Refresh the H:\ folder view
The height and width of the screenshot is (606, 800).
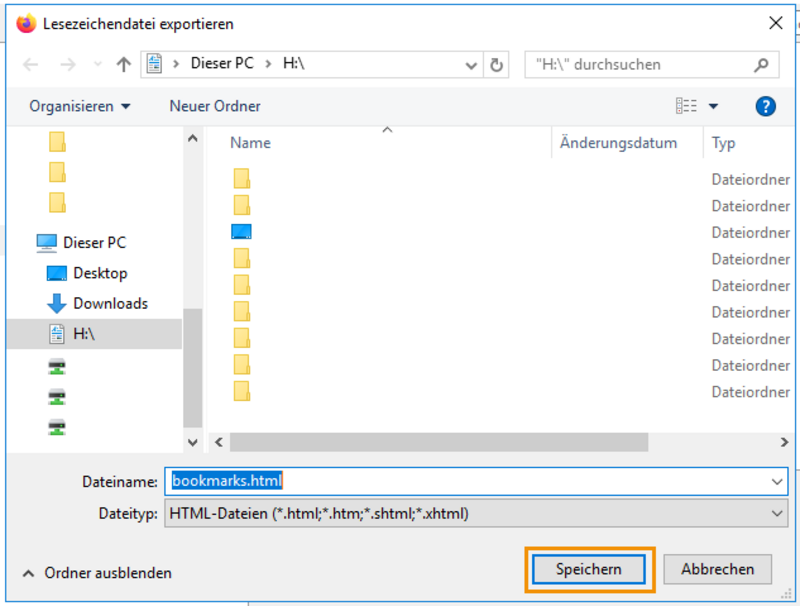coord(496,65)
